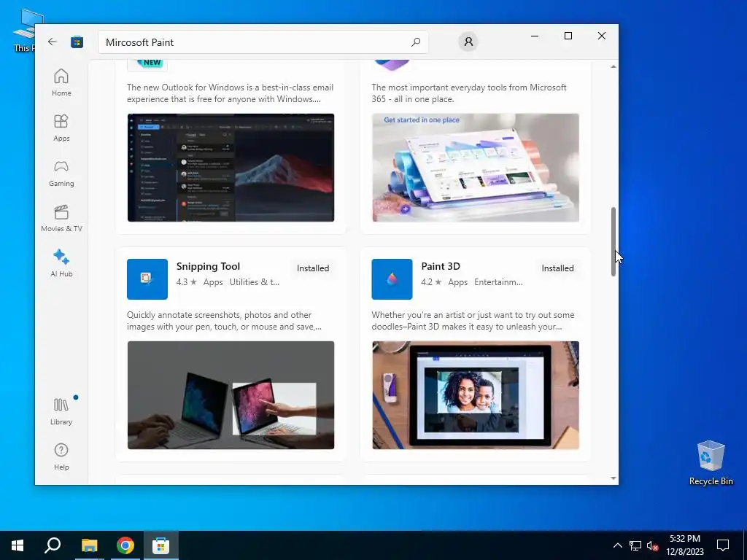Open Microsoft 365 'Get started' screenshot thumbnail
Screen dimensions: 747x560
coord(476,168)
